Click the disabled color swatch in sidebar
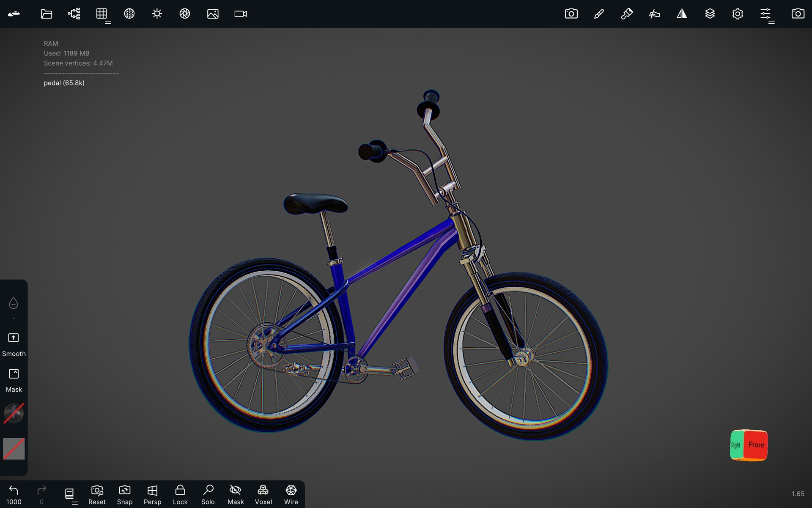Image resolution: width=812 pixels, height=508 pixels. pos(14,449)
